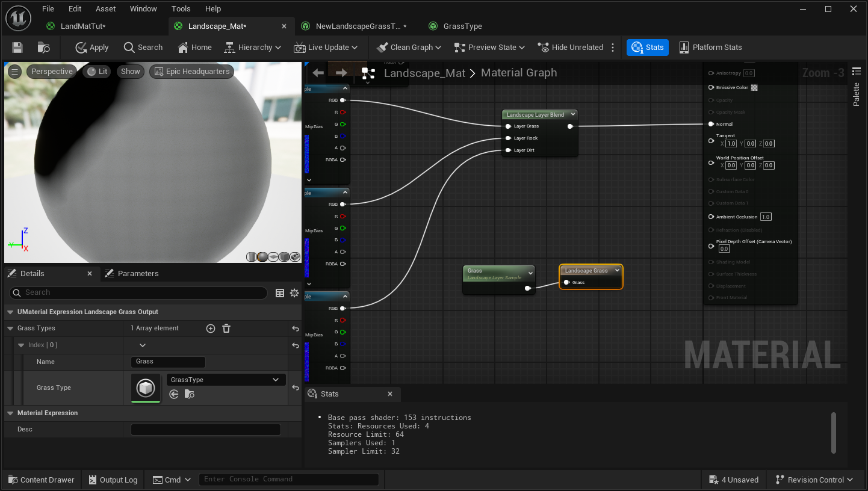This screenshot has height=491, width=868.
Task: Open the Window menu
Action: click(143, 9)
